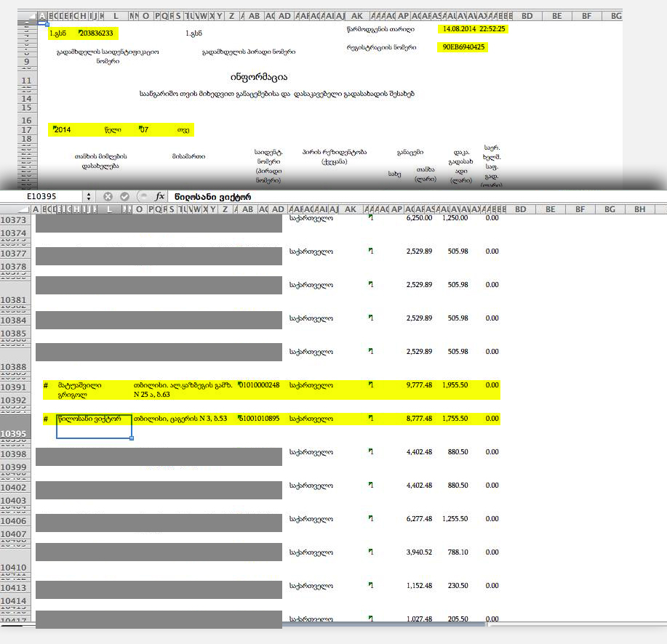
Task: Click the selected cell წილოსანი ვიქტორ
Action: (x=94, y=427)
